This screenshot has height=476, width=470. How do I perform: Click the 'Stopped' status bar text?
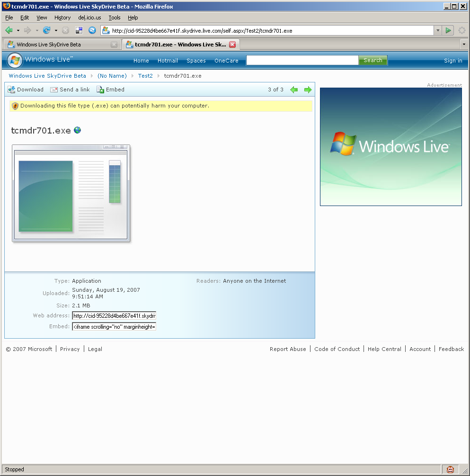(x=14, y=469)
